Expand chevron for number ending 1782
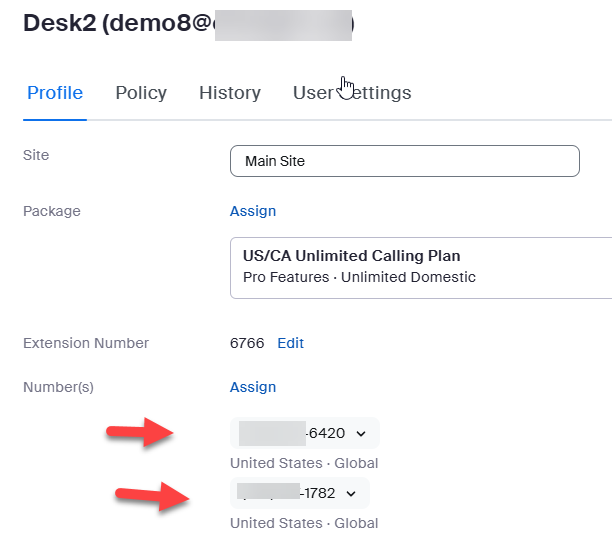612x546 pixels. 351,493
